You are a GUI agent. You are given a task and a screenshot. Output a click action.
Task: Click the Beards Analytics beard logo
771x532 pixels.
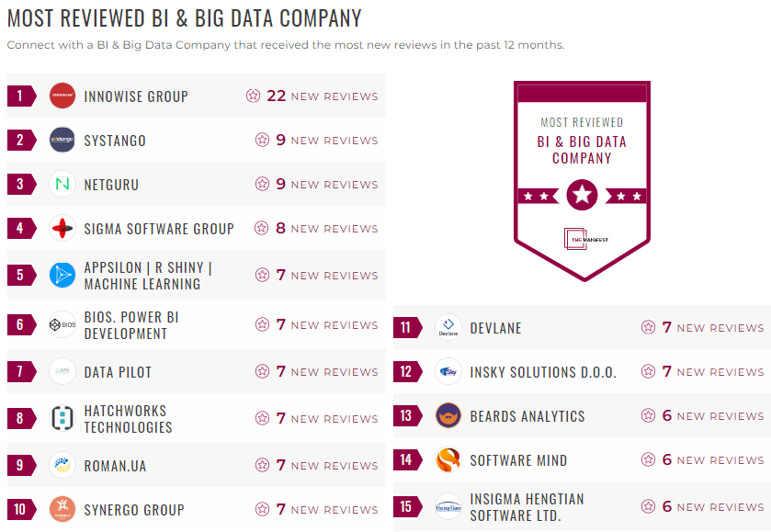448,415
